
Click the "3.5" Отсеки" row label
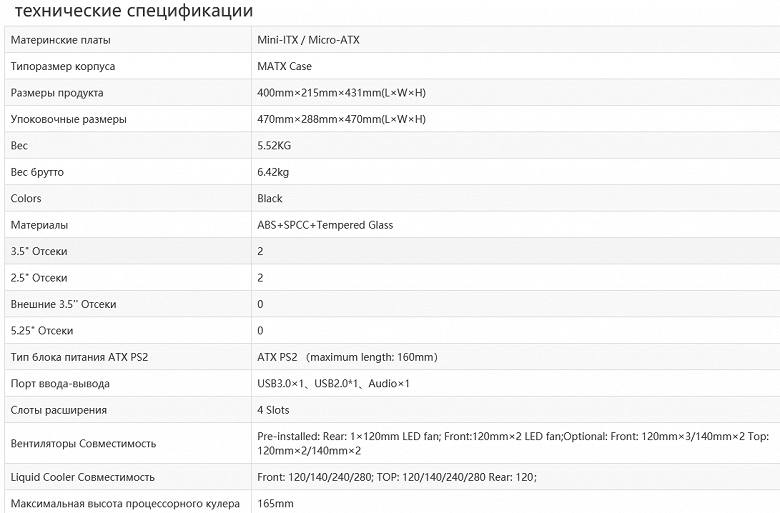39,251
